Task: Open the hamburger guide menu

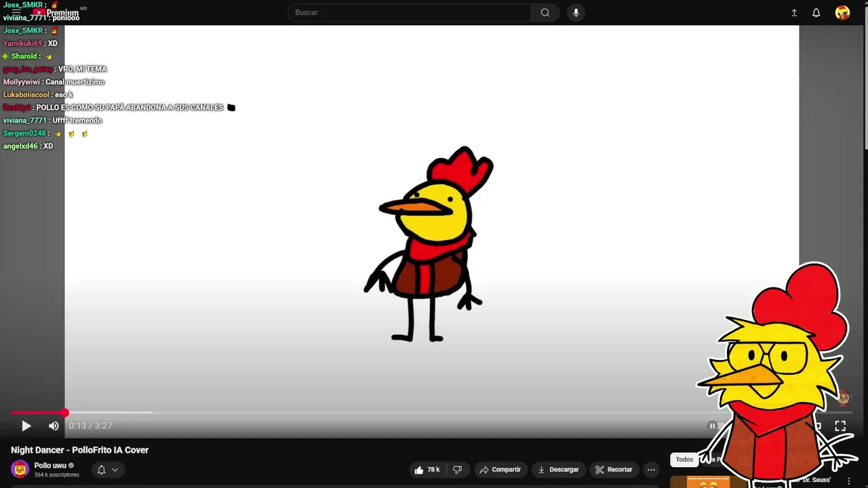Action: tap(16, 12)
